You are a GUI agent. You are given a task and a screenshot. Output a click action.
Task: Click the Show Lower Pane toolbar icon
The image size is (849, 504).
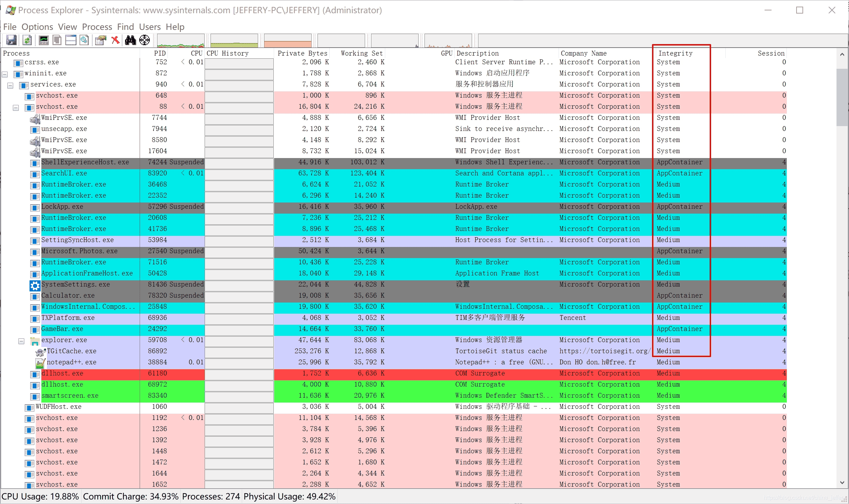point(71,40)
